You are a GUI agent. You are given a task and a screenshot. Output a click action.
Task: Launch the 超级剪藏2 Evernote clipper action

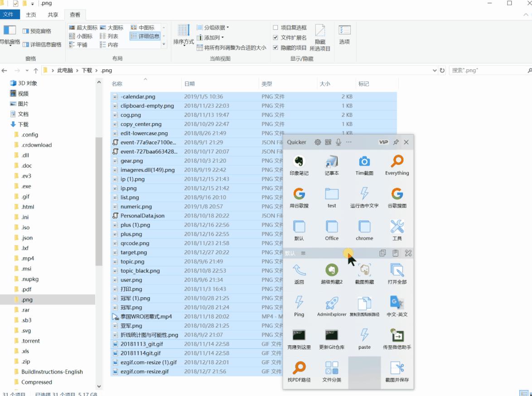[x=332, y=274]
